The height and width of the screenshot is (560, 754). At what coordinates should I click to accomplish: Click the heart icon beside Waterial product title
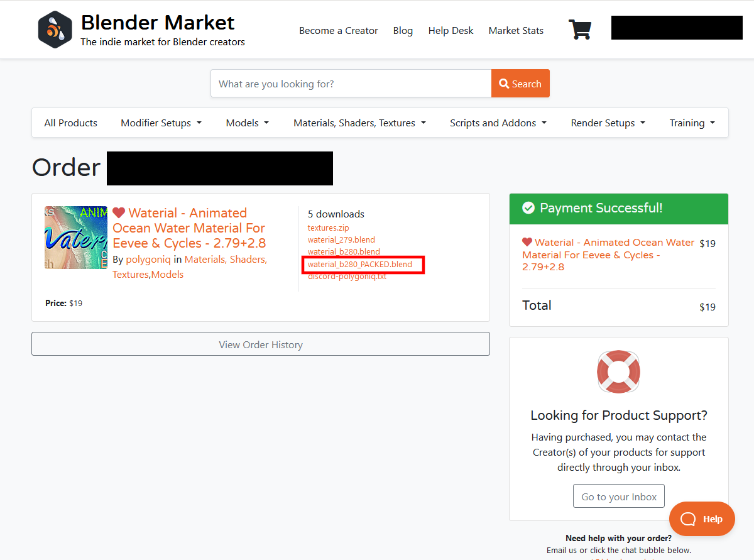coord(119,212)
